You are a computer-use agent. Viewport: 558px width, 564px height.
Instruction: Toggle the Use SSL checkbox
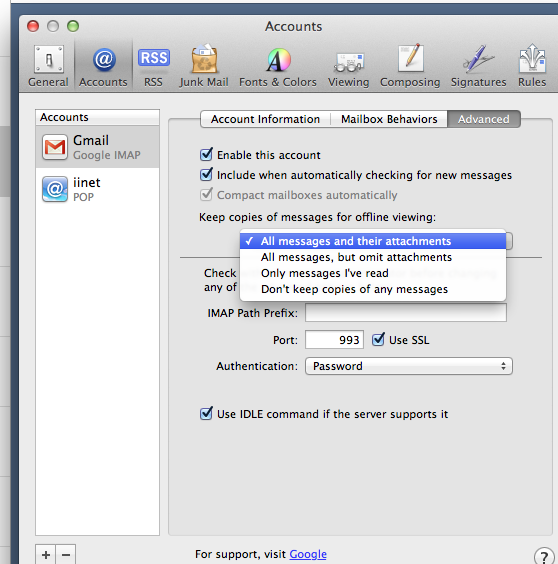click(x=378, y=340)
